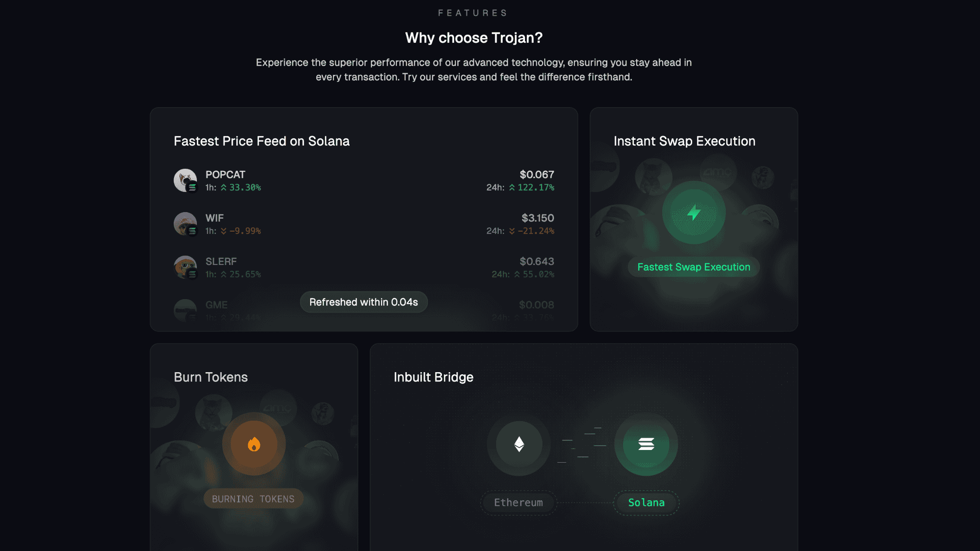
Task: Click the Fastest Swap Execution pill
Action: [694, 267]
